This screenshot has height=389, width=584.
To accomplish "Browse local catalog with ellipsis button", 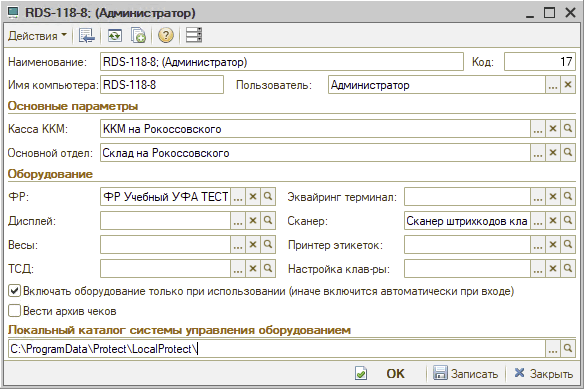I will tap(553, 349).
